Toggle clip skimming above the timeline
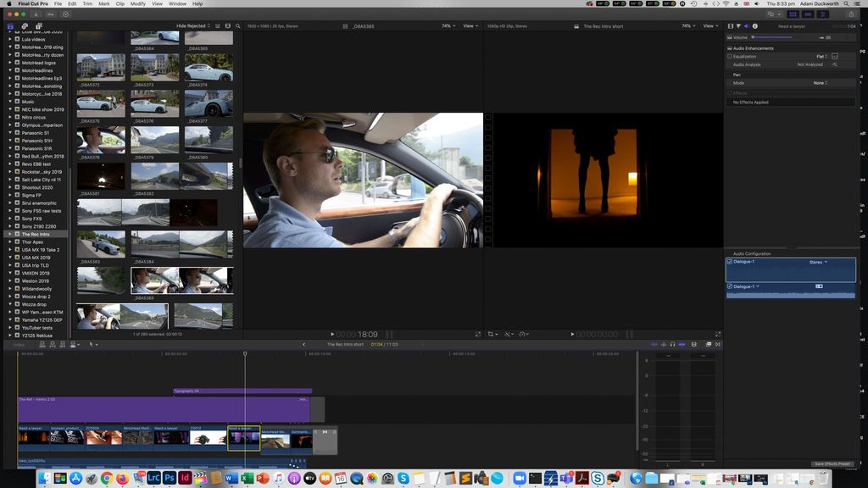868x488 pixels. pyautogui.click(x=654, y=344)
